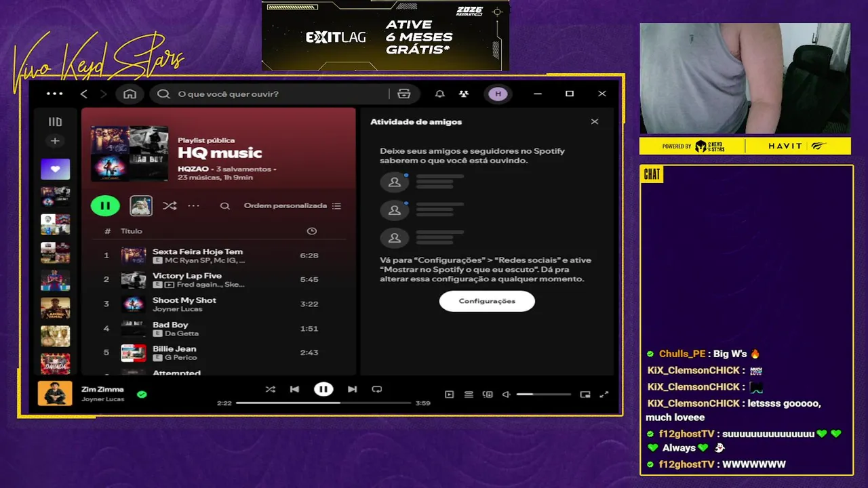The image size is (868, 488).
Task: Skip to previous track
Action: pyautogui.click(x=294, y=389)
